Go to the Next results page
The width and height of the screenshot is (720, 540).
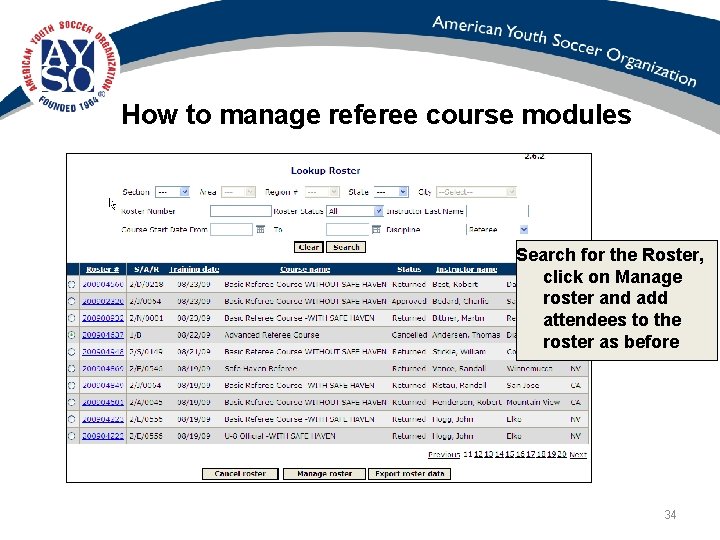pos(578,454)
